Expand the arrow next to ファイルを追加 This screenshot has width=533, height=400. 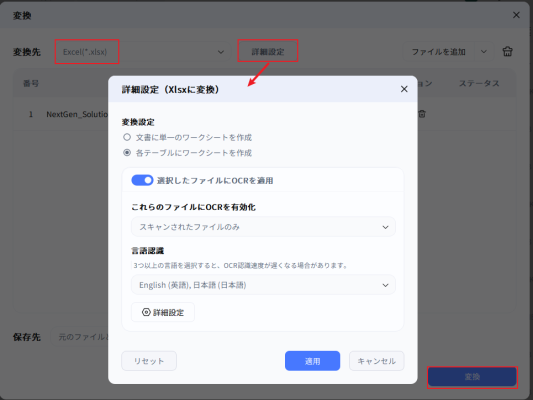coord(484,52)
